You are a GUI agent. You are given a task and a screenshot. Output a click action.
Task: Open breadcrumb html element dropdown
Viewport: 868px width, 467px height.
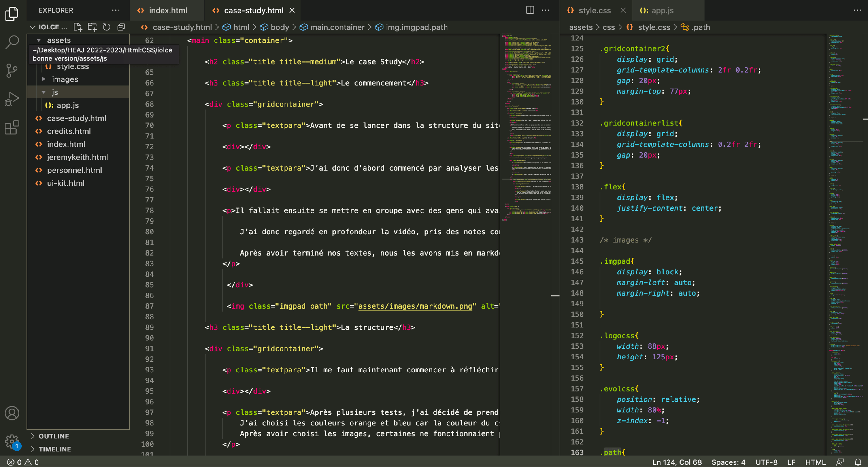(x=236, y=27)
